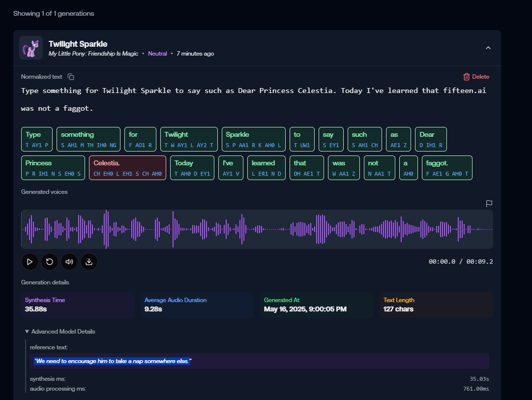Click the 'Twilight Sparkle' character name
532x400 pixels.
point(78,44)
